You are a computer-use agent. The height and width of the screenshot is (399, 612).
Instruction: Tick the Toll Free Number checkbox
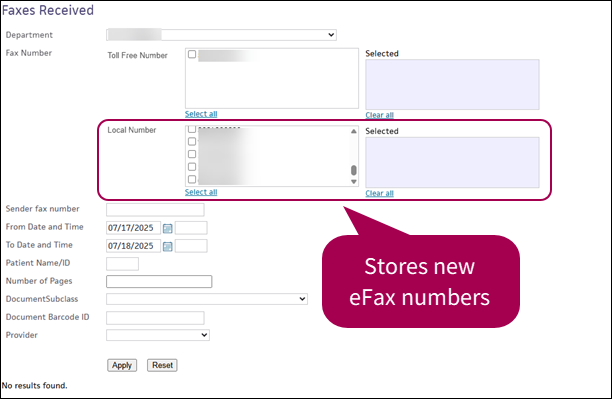click(x=192, y=54)
